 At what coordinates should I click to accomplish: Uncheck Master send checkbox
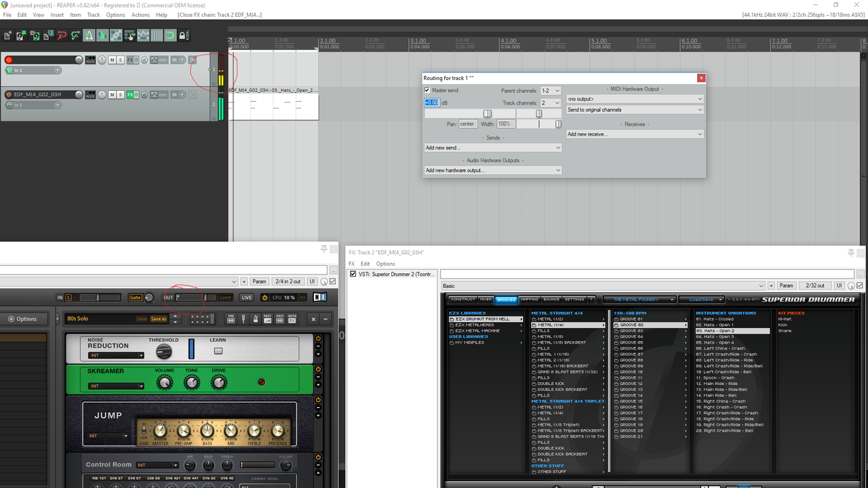click(x=427, y=90)
